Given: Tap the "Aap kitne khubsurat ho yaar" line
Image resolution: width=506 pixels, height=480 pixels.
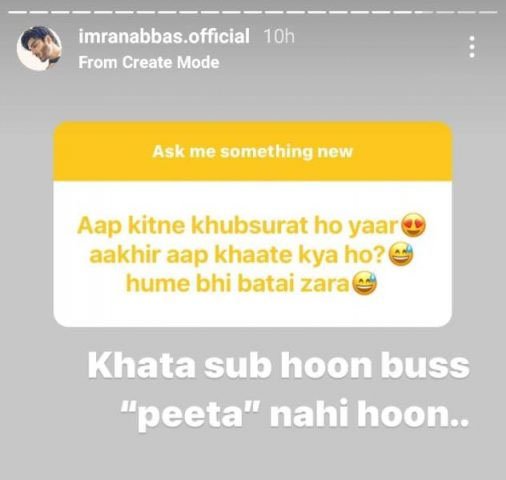Looking at the screenshot, I should (x=238, y=226).
